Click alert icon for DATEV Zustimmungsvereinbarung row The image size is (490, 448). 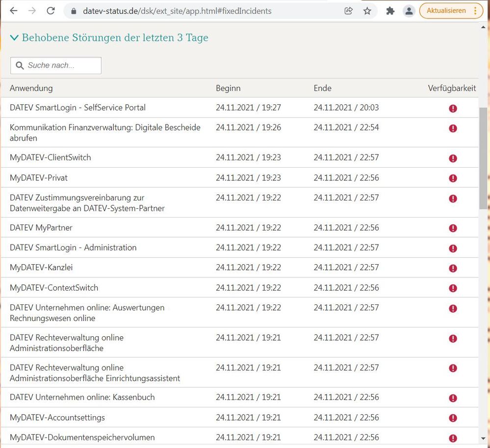453,199
